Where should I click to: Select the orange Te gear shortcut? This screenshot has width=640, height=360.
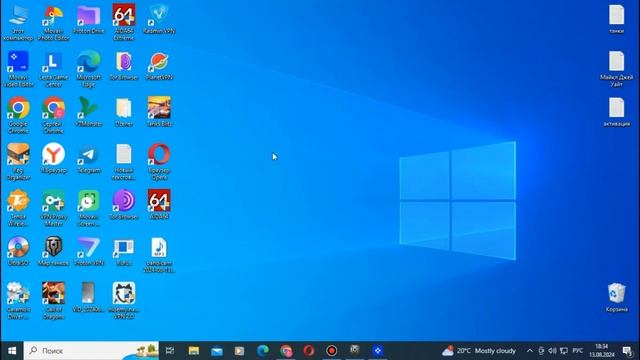[18, 208]
